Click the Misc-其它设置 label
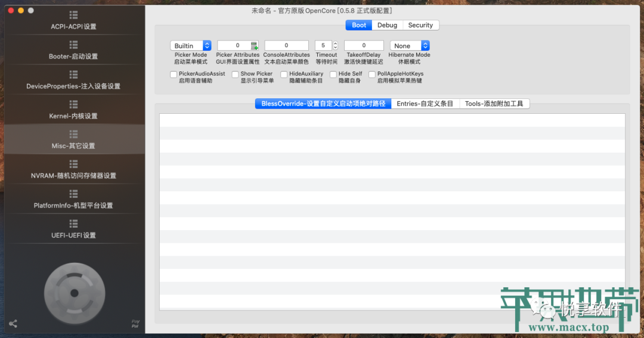644x338 pixels. [73, 146]
